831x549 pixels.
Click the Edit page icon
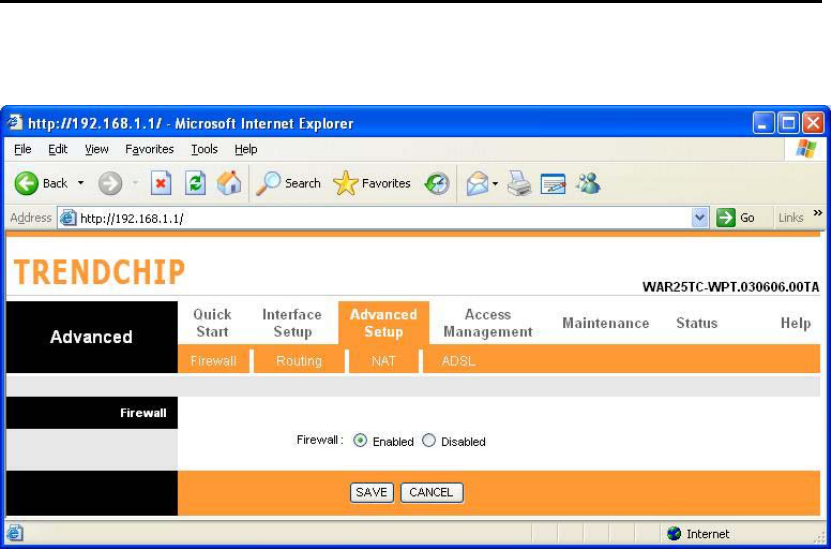click(553, 184)
